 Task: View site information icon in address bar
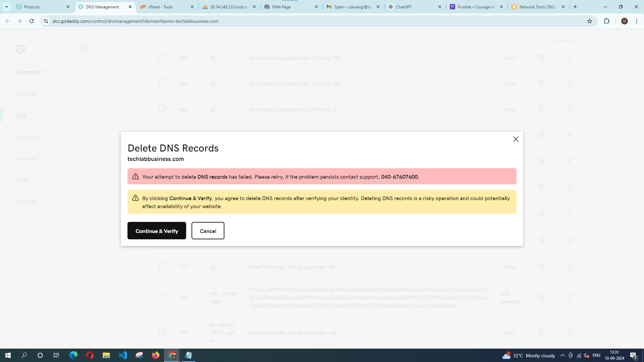(46, 21)
